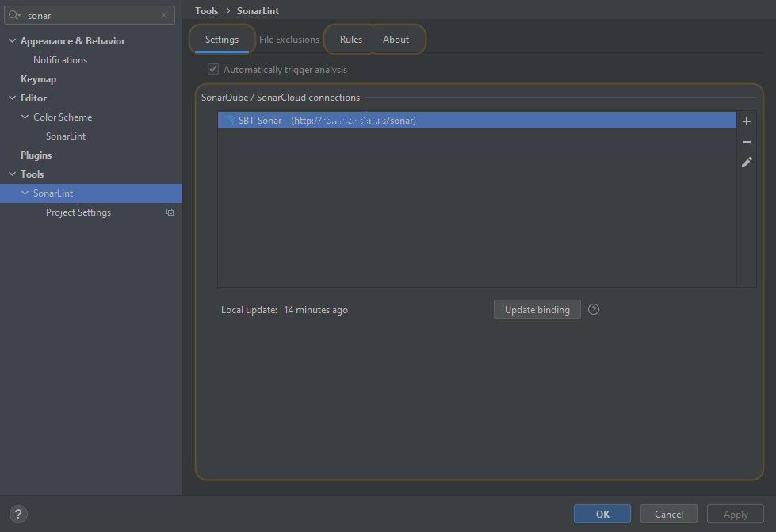
Task: Open the help button at bottom left
Action: coord(18,514)
